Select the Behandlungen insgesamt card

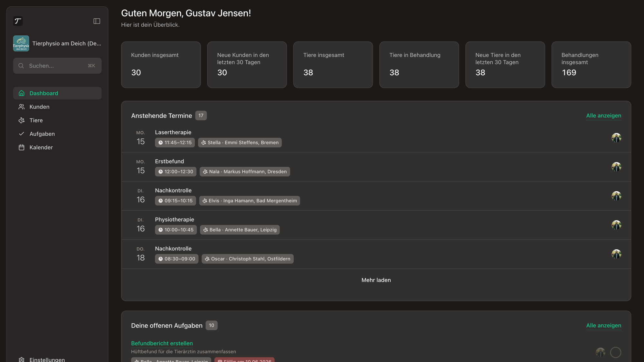point(591,65)
